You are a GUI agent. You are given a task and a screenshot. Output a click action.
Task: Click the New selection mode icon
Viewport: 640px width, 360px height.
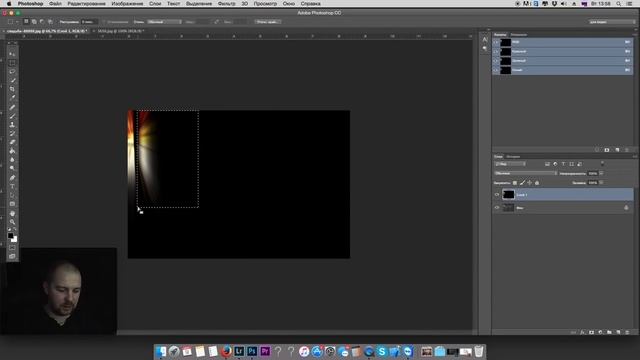tap(26, 22)
